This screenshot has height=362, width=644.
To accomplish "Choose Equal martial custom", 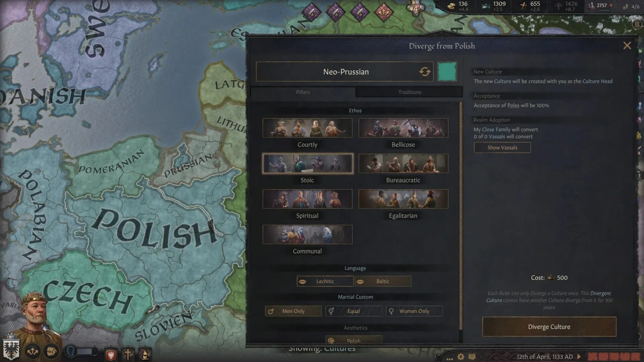I will click(x=354, y=311).
